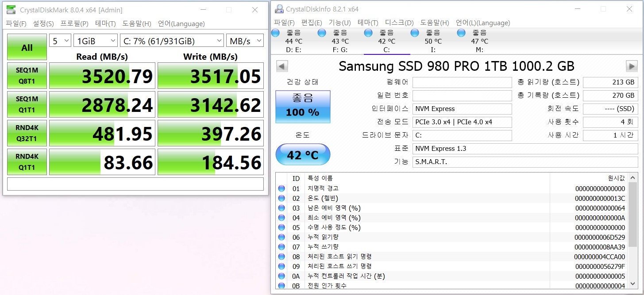Click status orb for 0A 누적 컨트롤러 작업 시간
The width and height of the screenshot is (644, 295).
click(282, 276)
